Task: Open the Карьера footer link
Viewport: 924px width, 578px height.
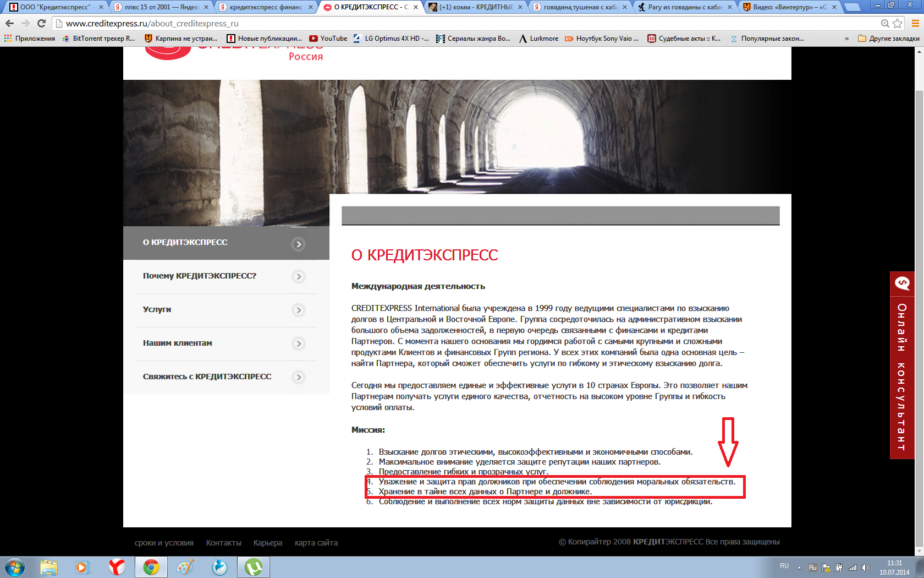Action: click(268, 543)
